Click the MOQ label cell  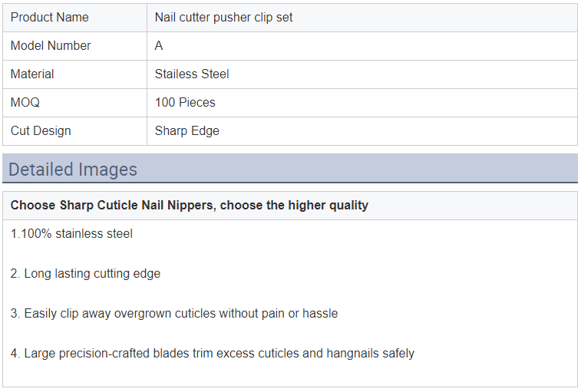pos(74,103)
